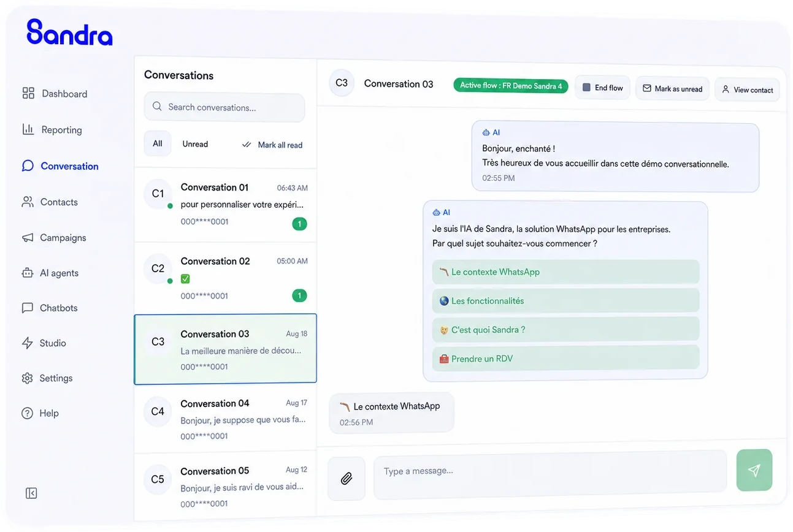This screenshot has height=532, width=793.
Task: Click the End flow button
Action: pos(602,88)
